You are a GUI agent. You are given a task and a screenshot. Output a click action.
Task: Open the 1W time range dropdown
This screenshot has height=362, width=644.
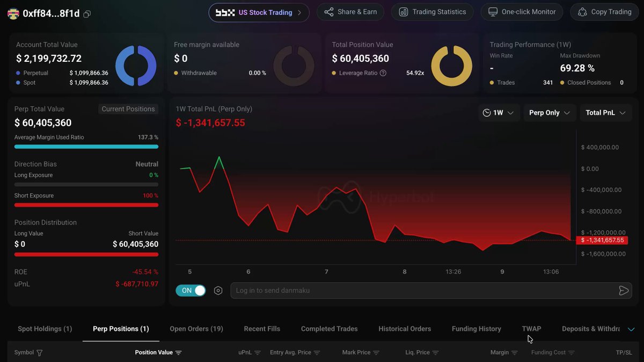click(x=499, y=113)
